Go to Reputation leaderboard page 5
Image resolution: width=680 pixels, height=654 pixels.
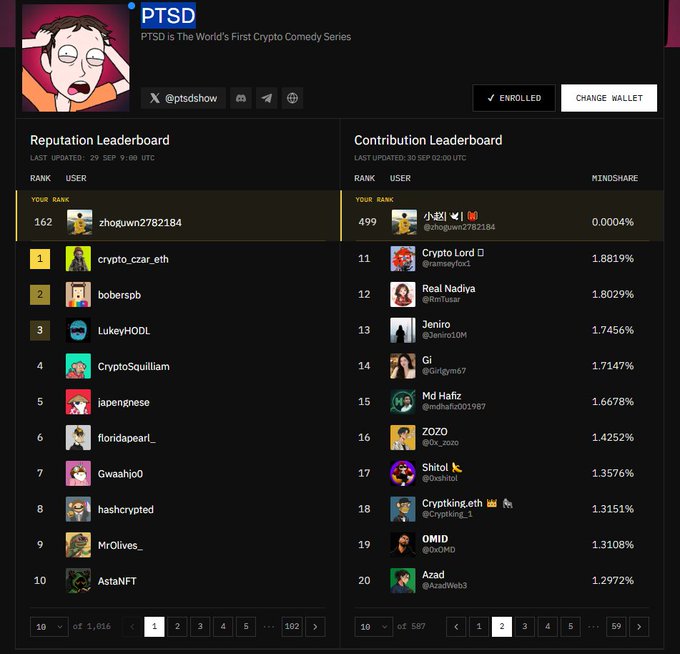pos(246,627)
